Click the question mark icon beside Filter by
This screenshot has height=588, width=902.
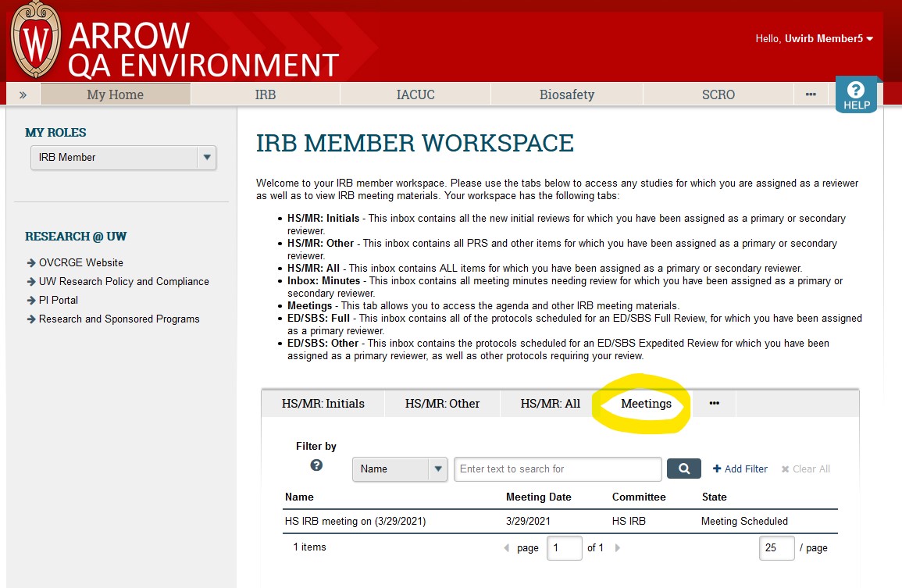point(316,465)
